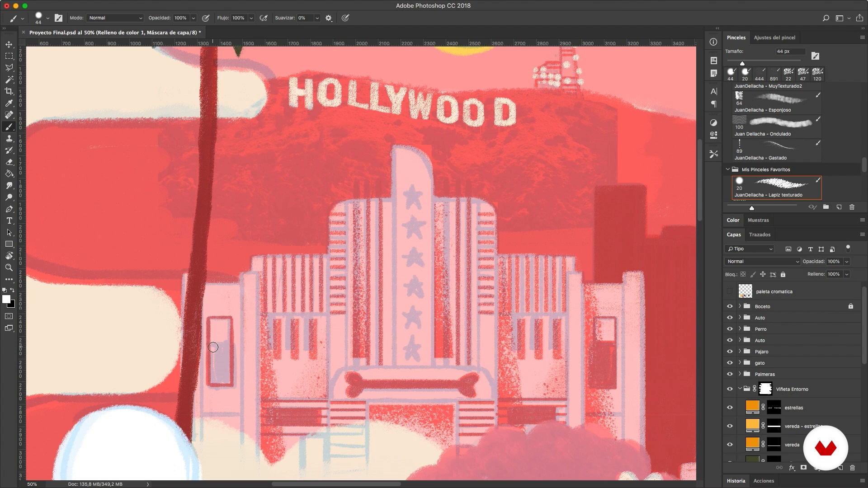This screenshot has height=488, width=868.
Task: Open the Opacidad value dropdown arrow
Action: (x=193, y=18)
